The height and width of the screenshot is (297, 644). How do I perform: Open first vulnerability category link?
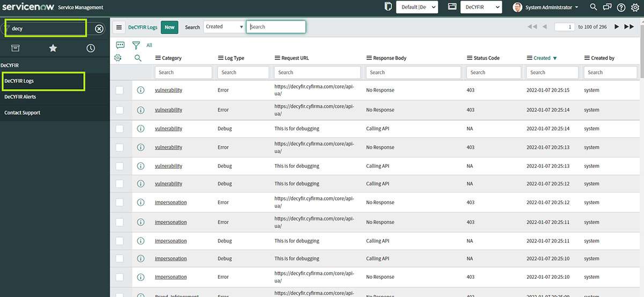[169, 90]
